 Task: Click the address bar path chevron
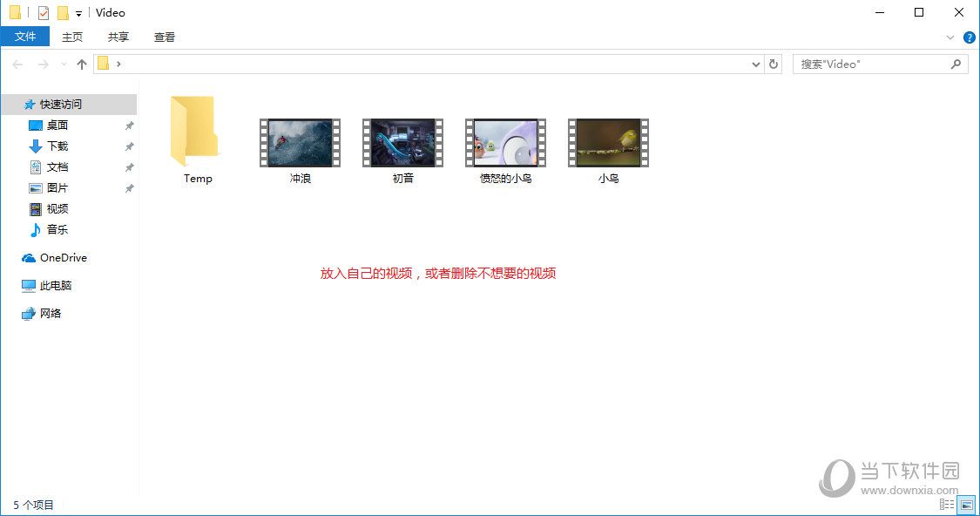click(x=118, y=64)
